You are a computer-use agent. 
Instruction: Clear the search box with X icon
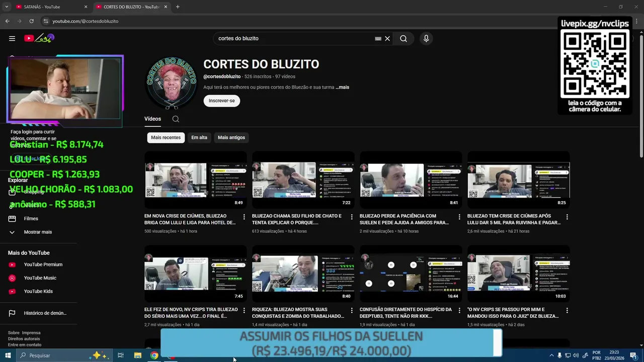[x=387, y=38]
